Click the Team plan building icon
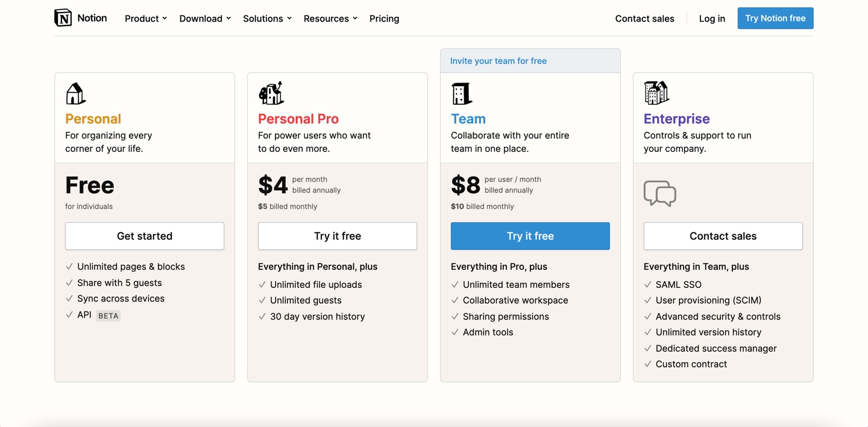Image resolution: width=868 pixels, height=427 pixels. point(461,94)
